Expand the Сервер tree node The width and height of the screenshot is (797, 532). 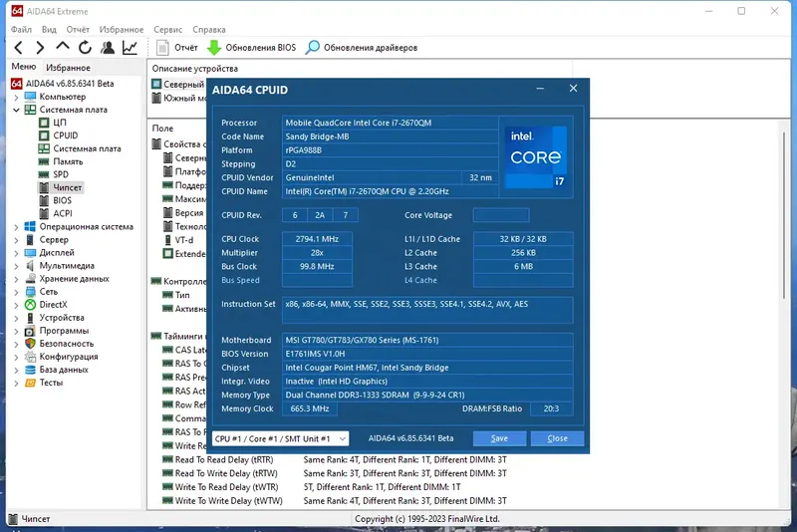(16, 240)
